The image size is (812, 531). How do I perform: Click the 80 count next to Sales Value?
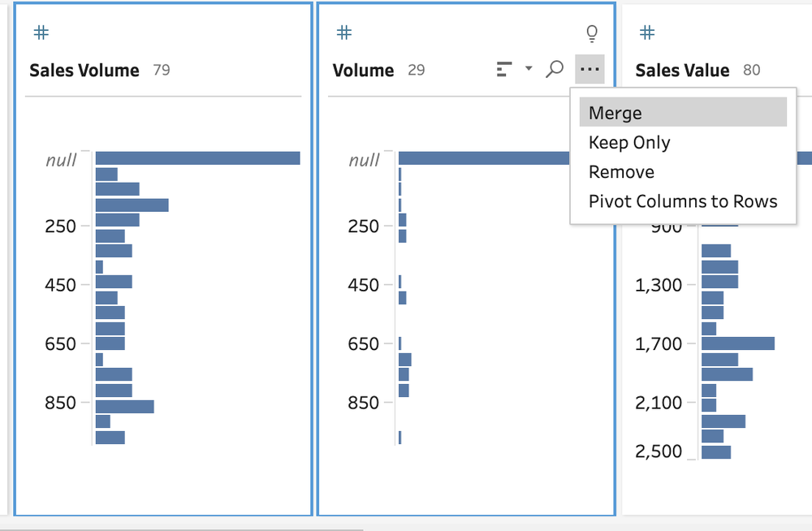(751, 70)
